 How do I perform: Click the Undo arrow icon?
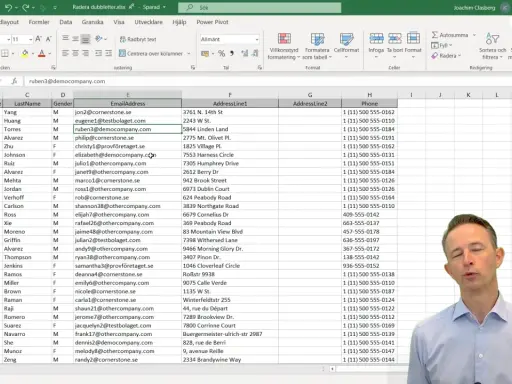pyautogui.click(x=8, y=7)
